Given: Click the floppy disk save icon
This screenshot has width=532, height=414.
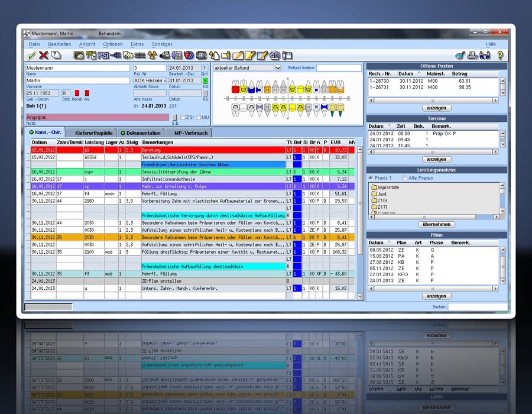Looking at the screenshot, I should tap(287, 56).
